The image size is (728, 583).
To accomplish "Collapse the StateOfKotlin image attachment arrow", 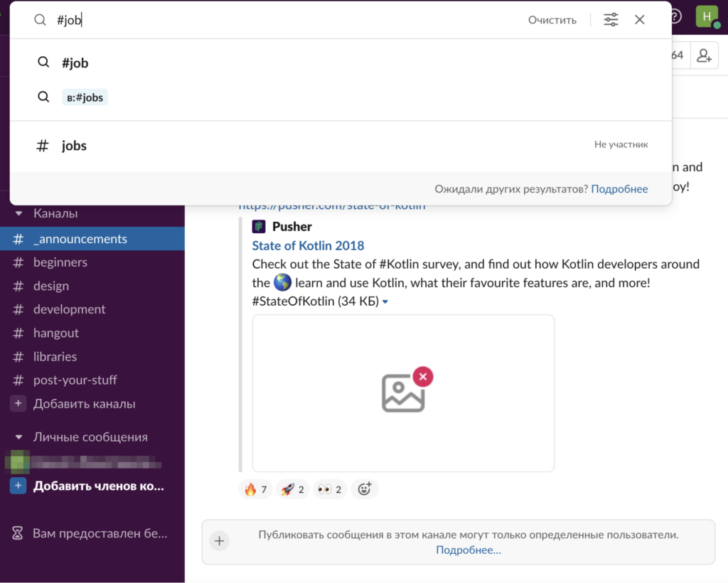I will coord(385,302).
